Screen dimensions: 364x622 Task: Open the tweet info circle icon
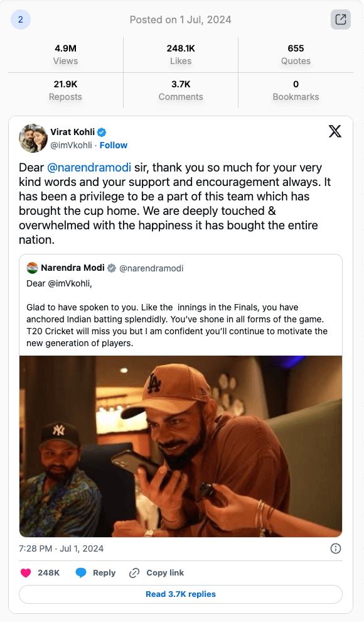336,548
